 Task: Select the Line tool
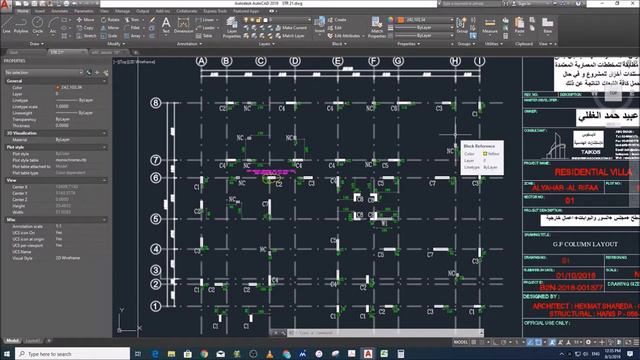pyautogui.click(x=7, y=24)
